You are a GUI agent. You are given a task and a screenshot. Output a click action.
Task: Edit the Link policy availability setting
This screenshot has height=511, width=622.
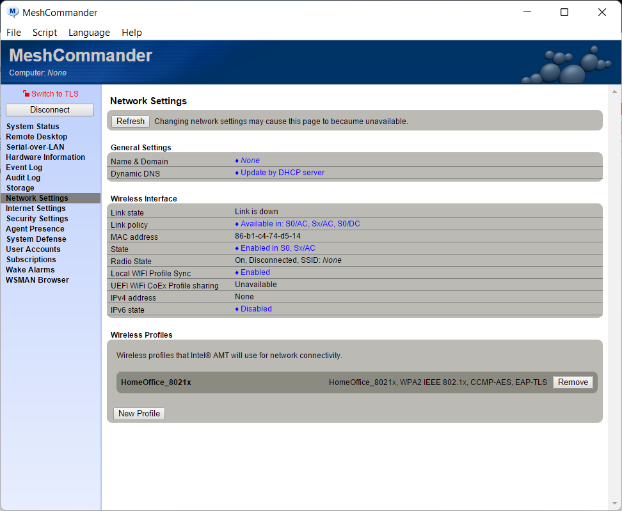point(297,224)
